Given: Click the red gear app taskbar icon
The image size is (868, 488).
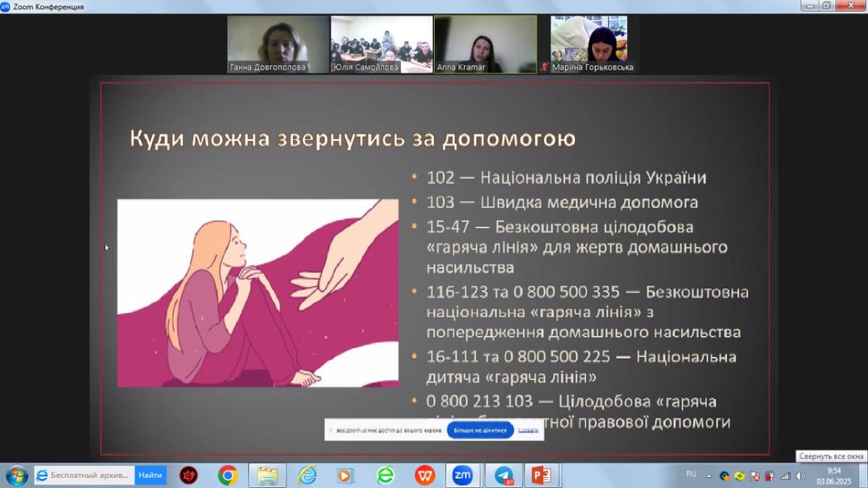Looking at the screenshot, I should pos(189,475).
